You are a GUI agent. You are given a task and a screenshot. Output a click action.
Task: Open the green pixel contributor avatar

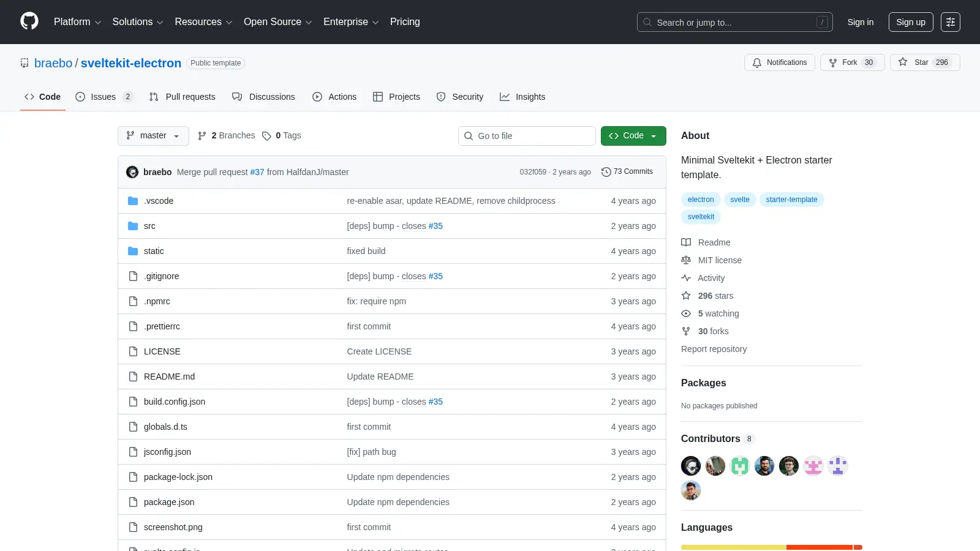(x=740, y=466)
